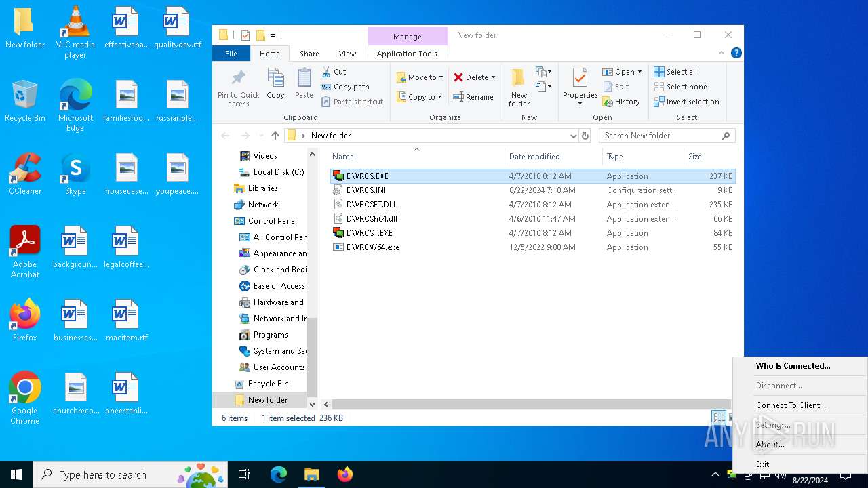This screenshot has width=868, height=488.
Task: Select Control Panel in navigation pane
Action: (266, 221)
